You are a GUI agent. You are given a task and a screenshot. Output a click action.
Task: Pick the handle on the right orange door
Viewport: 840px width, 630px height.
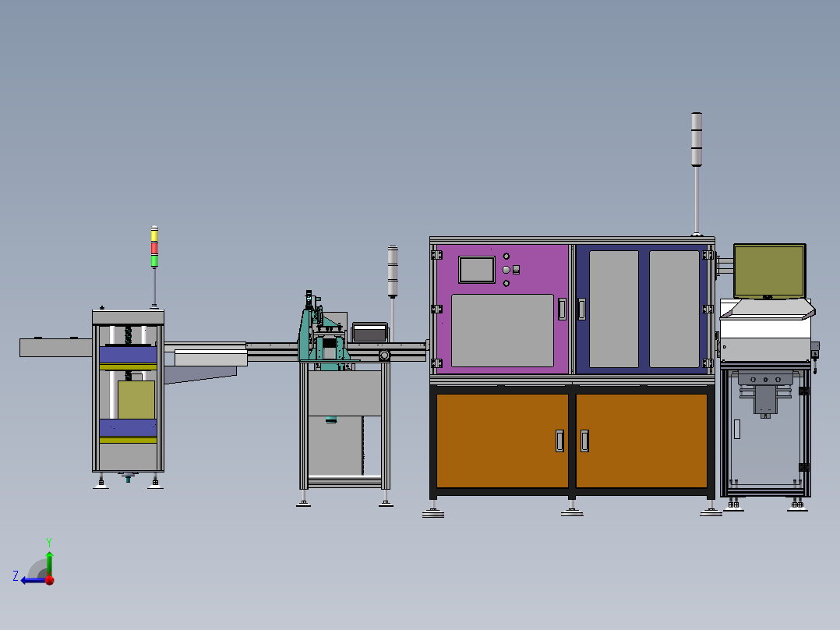tap(584, 441)
